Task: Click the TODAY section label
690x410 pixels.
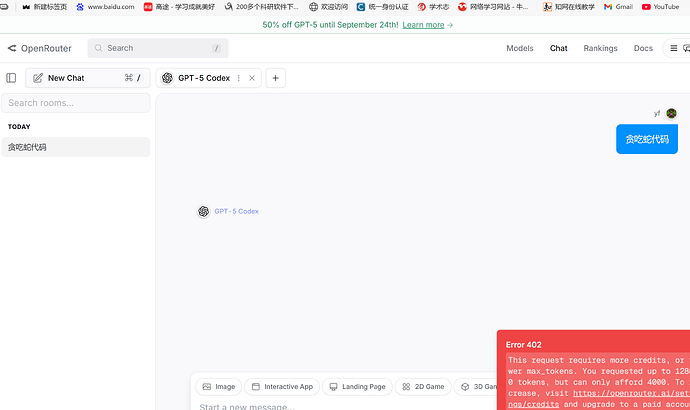Action: (x=19, y=127)
